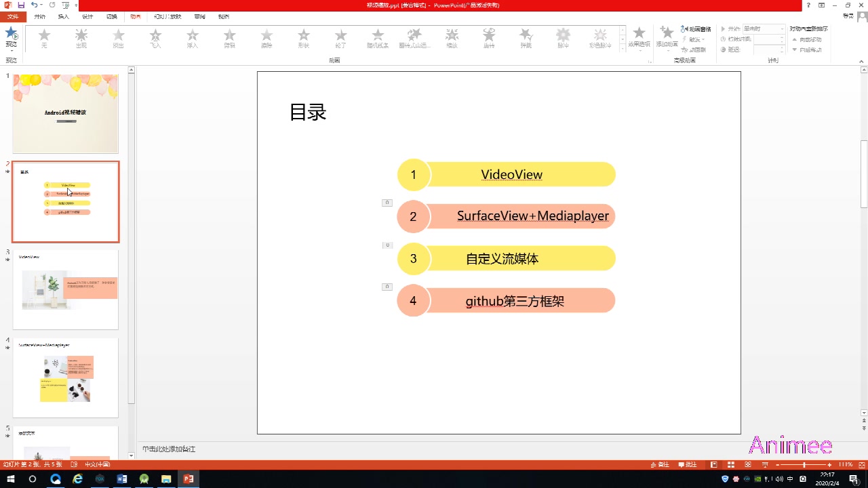Image resolution: width=868 pixels, height=488 pixels.
Task: Click the zoom in plus button
Action: coord(829,464)
